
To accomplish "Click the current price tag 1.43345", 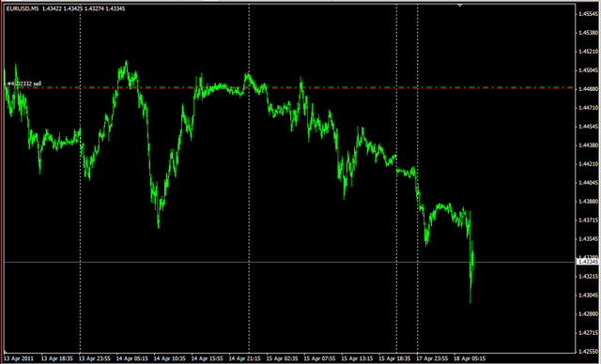I will pos(588,262).
